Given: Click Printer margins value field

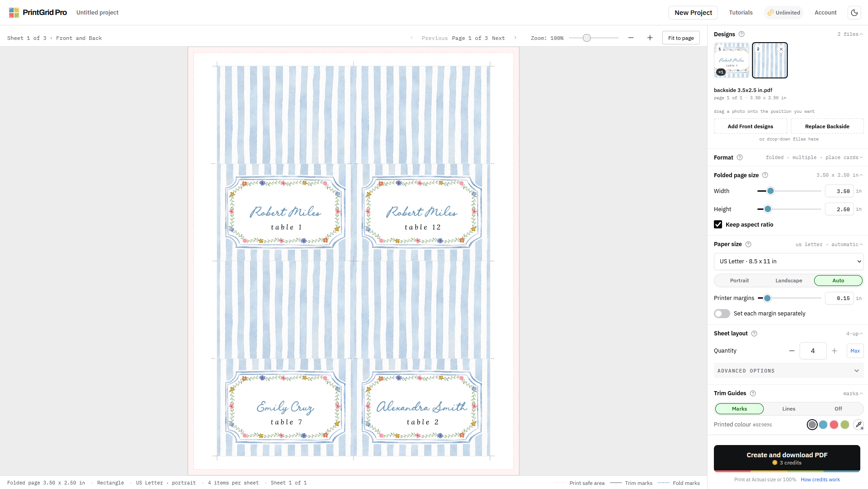Looking at the screenshot, I should pyautogui.click(x=839, y=298).
